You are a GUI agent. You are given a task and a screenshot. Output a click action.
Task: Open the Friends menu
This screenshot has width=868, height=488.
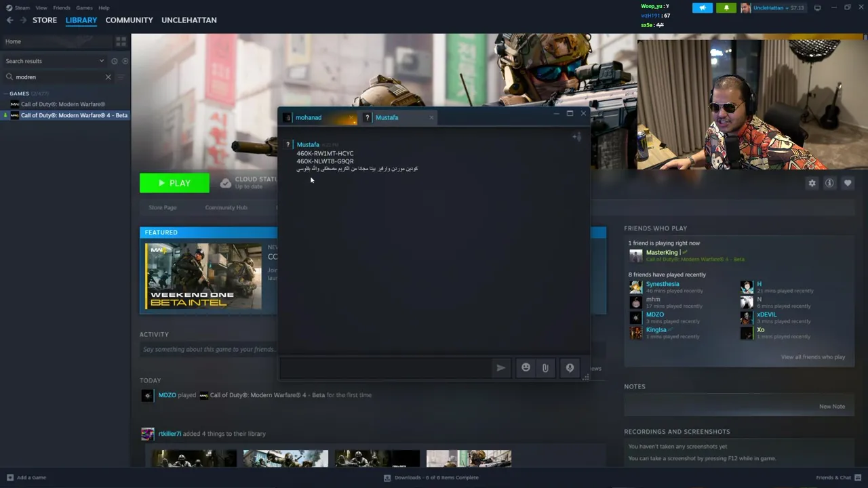[62, 8]
